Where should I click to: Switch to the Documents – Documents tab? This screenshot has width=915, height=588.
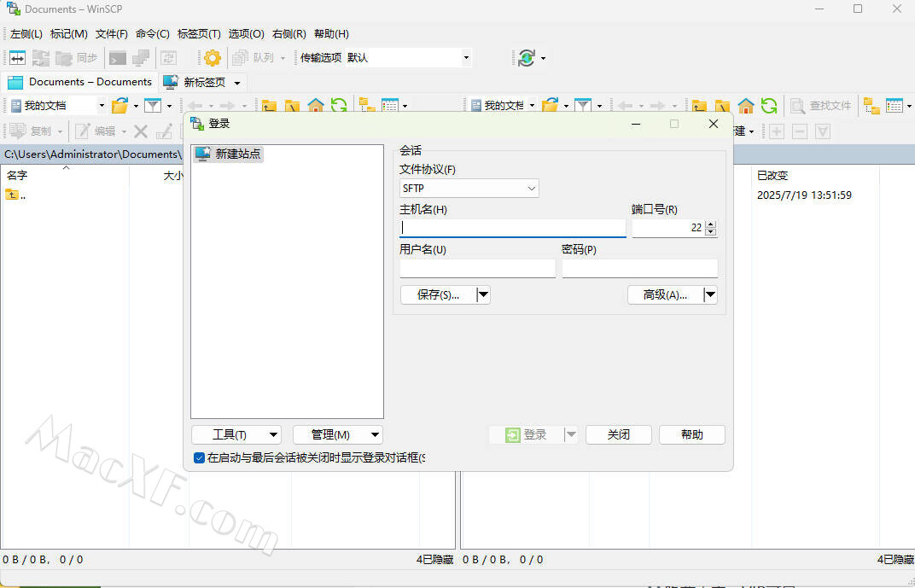[x=80, y=82]
